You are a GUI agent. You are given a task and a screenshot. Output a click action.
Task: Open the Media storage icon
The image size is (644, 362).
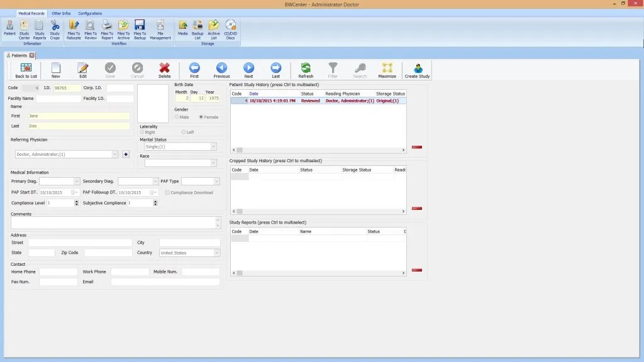coord(183,28)
